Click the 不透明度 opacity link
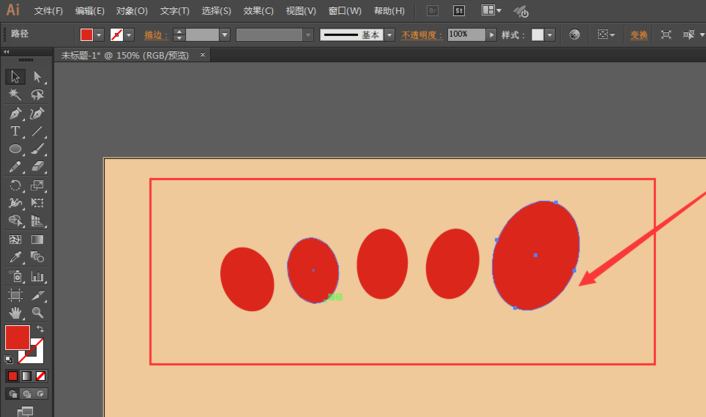706x417 pixels. tap(422, 34)
